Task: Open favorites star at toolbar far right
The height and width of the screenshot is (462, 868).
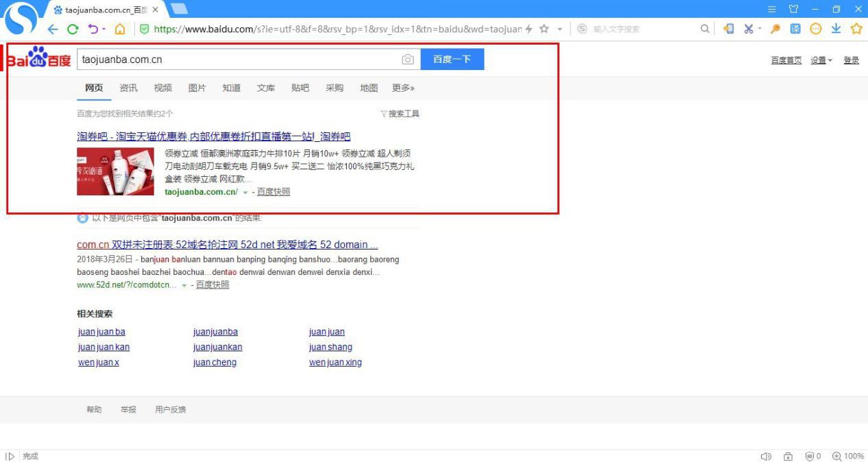Action: (856, 29)
